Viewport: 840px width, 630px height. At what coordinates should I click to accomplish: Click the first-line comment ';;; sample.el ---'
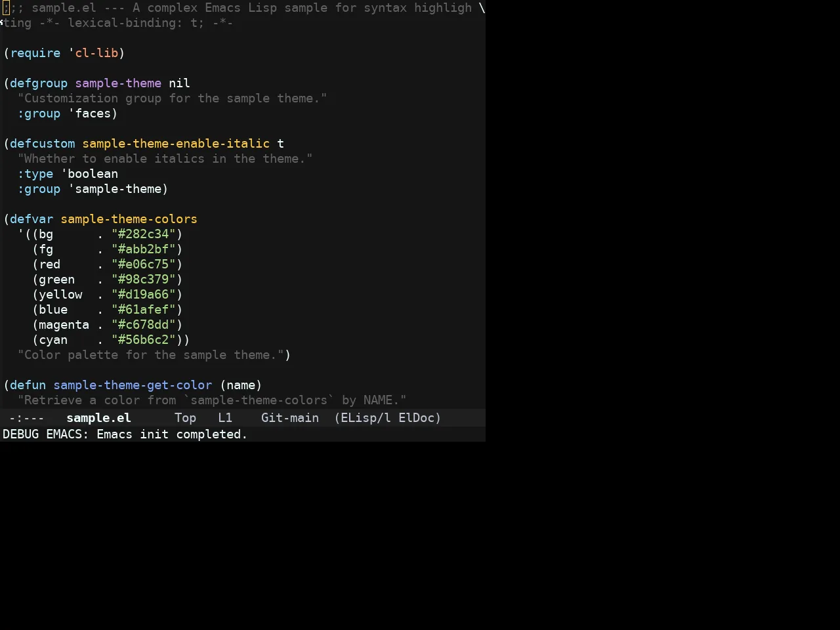[x=63, y=8]
